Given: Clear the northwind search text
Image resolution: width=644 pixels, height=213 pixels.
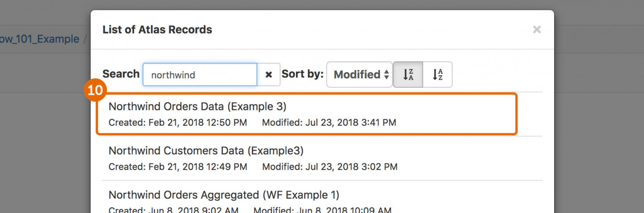Looking at the screenshot, I should pos(269,75).
